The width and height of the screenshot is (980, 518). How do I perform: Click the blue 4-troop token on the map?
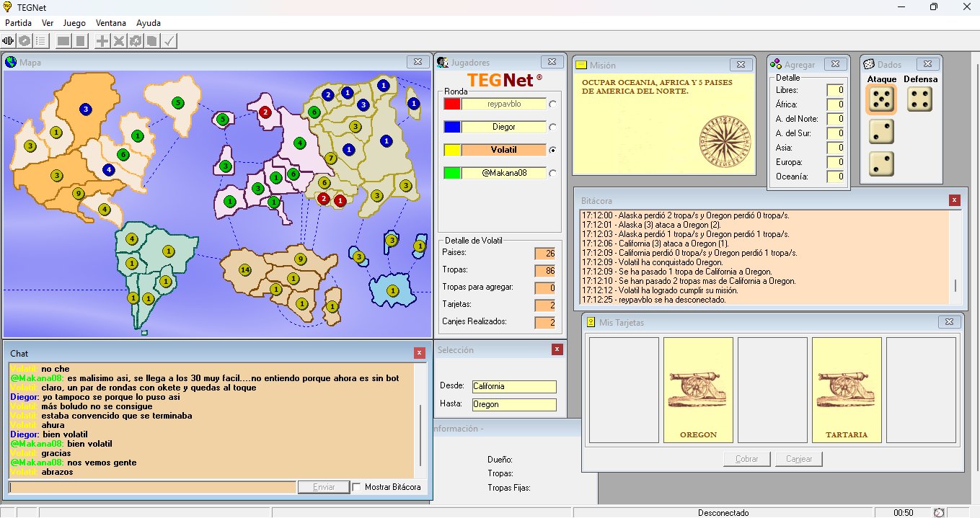tap(109, 170)
